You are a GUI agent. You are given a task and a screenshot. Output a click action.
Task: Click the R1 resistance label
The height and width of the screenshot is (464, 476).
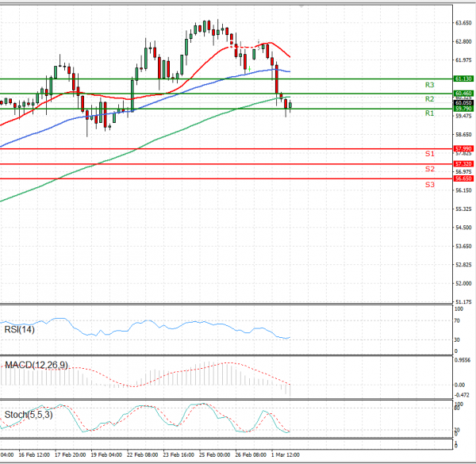[x=429, y=113]
